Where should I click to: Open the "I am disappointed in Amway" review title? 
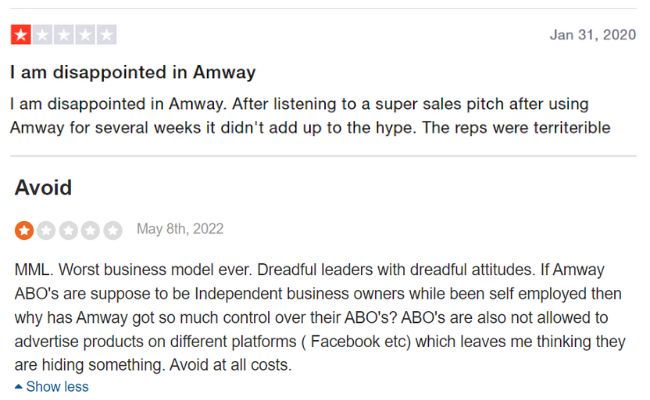[x=133, y=73]
